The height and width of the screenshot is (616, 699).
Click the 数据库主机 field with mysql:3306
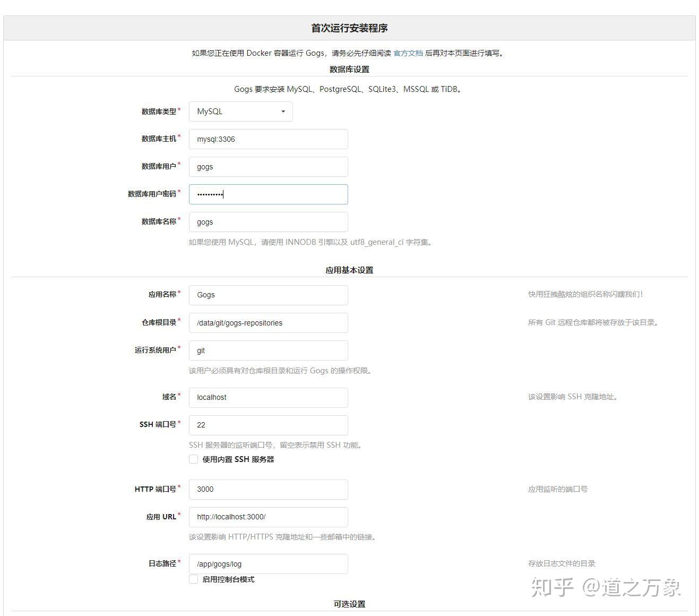[268, 139]
